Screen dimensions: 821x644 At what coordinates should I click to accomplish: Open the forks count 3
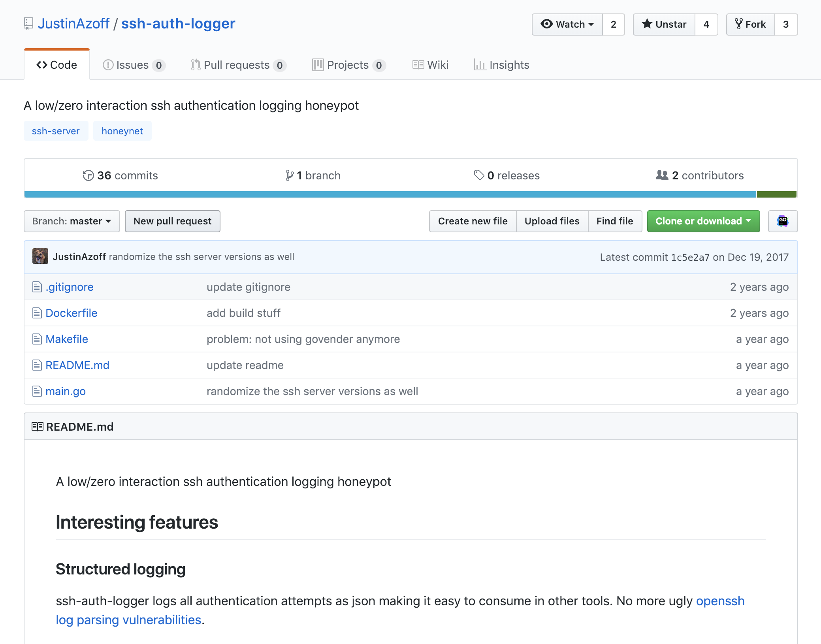tap(786, 24)
